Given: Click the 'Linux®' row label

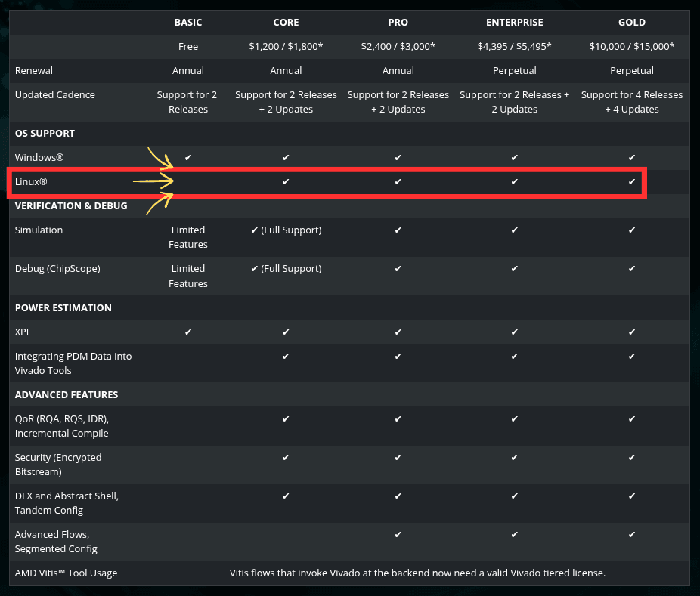Looking at the screenshot, I should (31, 181).
